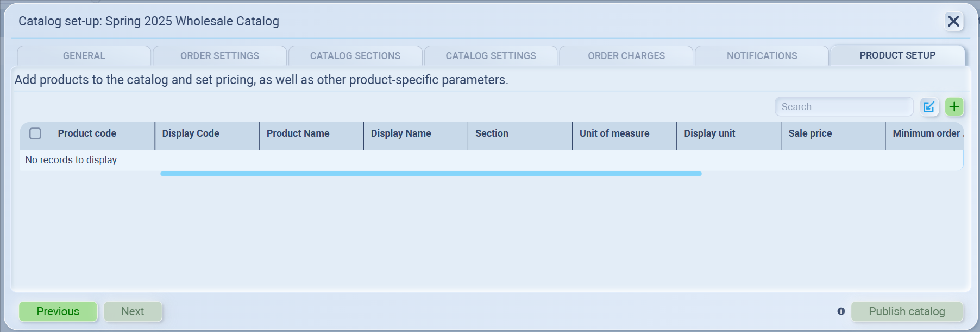
Task: Go to the Catalog Settings tab
Action: pyautogui.click(x=491, y=56)
